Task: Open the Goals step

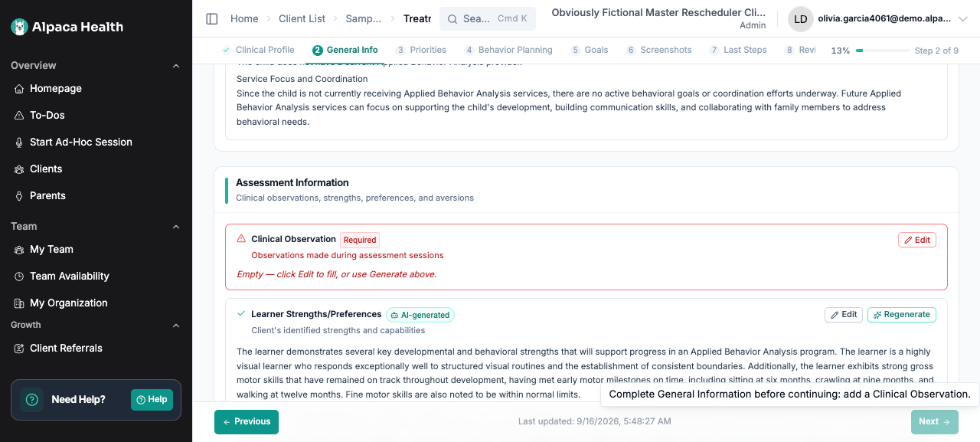Action: click(590, 50)
